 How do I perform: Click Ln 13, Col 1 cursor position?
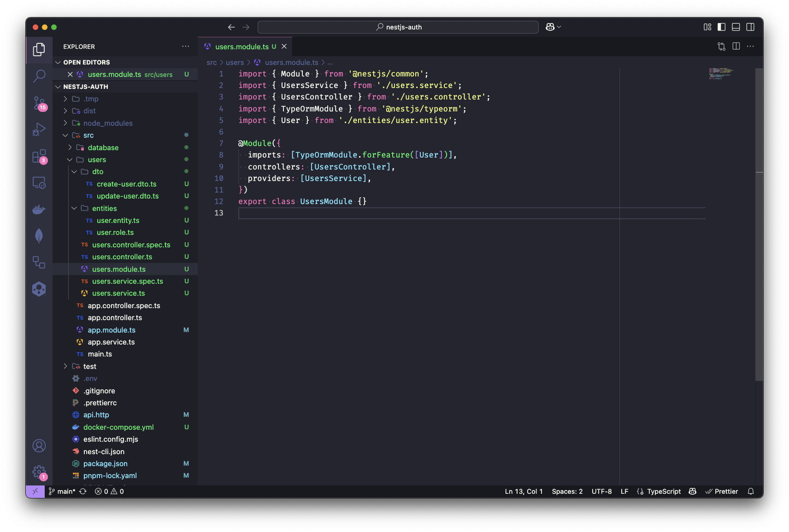(x=524, y=491)
